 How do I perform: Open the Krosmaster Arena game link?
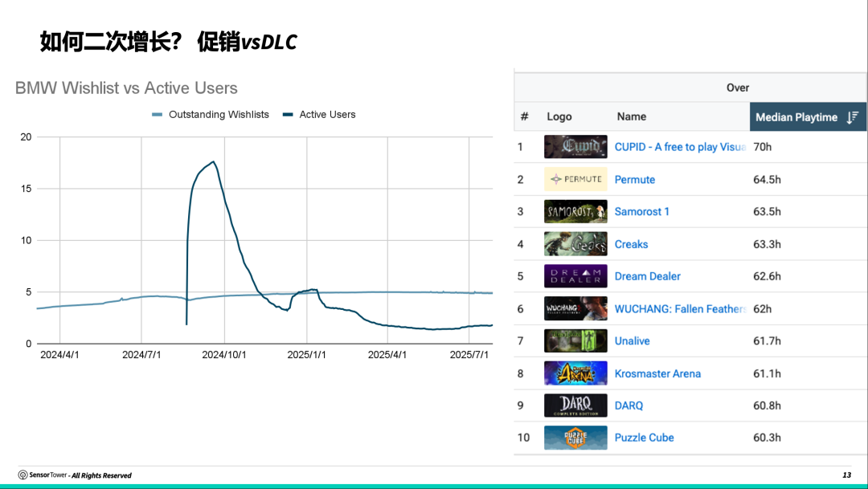click(x=657, y=373)
